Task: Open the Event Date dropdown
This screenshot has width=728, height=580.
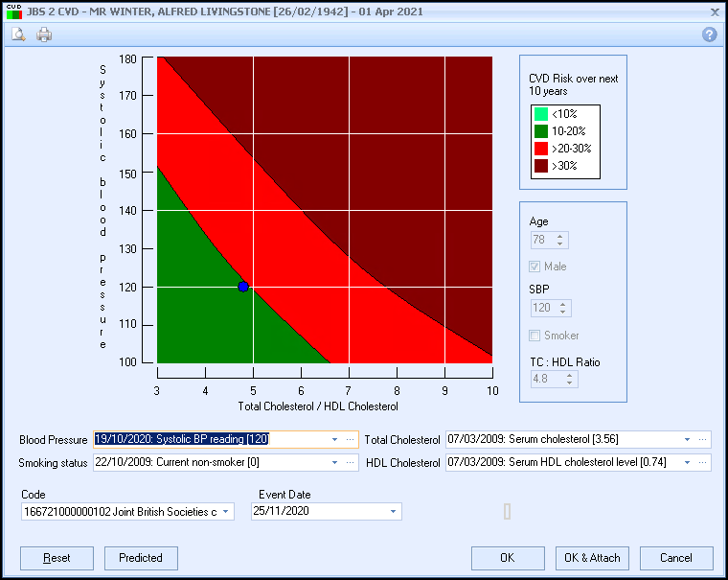Action: [393, 512]
